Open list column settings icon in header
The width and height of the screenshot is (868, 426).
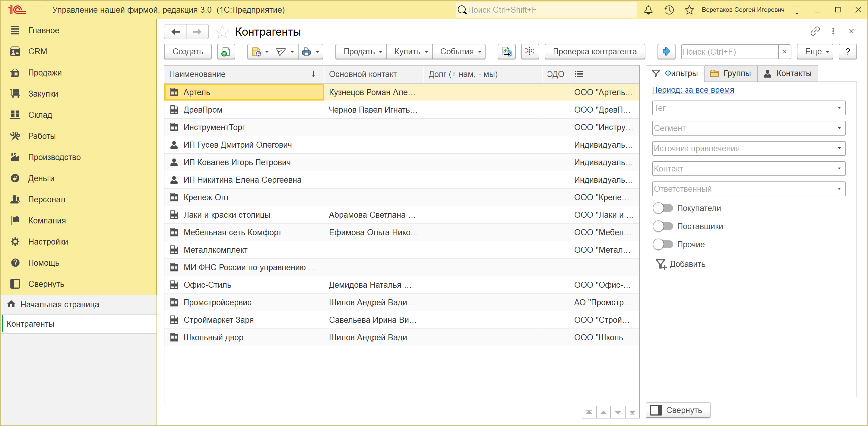578,74
